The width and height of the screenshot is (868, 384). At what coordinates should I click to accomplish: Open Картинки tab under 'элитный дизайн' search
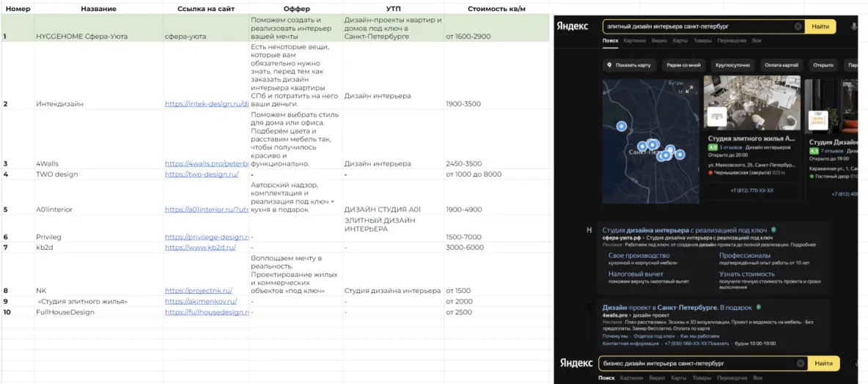[x=634, y=41]
